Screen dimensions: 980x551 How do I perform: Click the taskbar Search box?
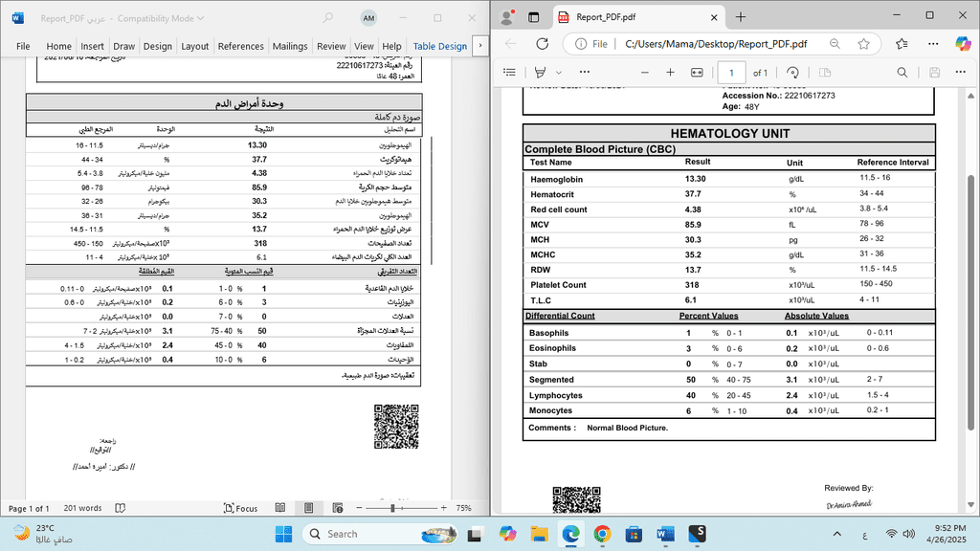379,534
